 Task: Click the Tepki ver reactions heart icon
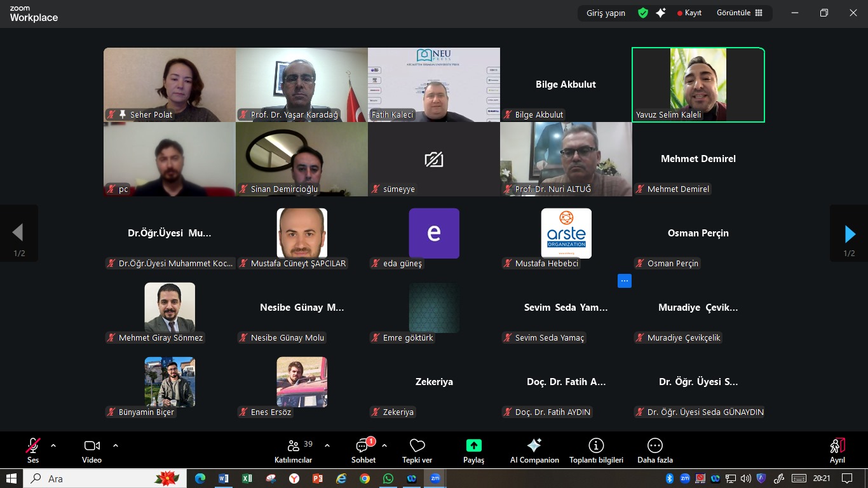pos(417,450)
